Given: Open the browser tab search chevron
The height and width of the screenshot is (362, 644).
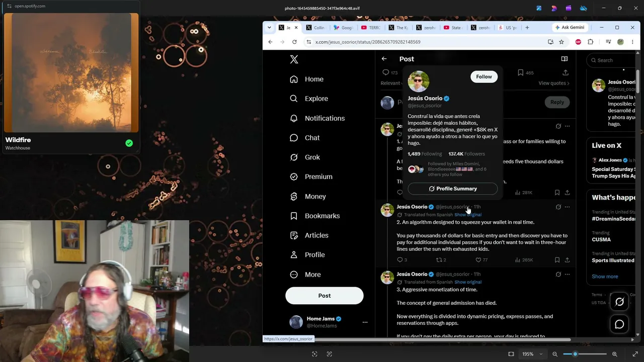Looking at the screenshot, I should (x=269, y=28).
